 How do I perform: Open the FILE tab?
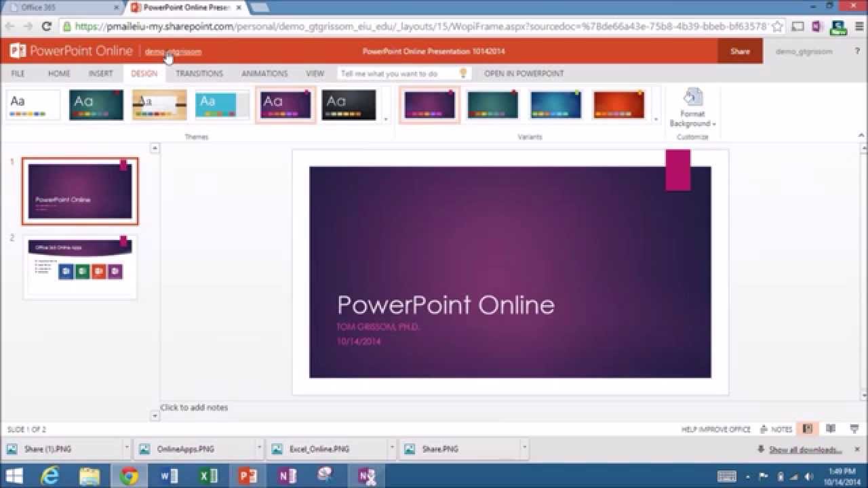(18, 73)
